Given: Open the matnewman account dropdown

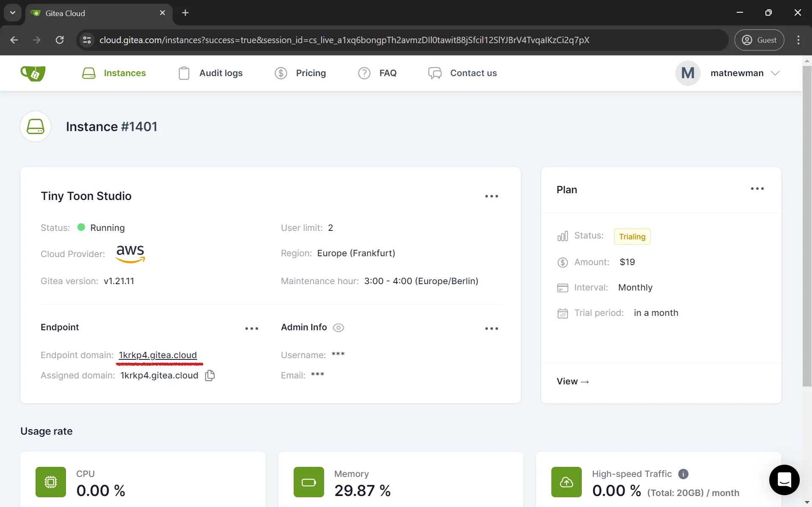Looking at the screenshot, I should (745, 73).
